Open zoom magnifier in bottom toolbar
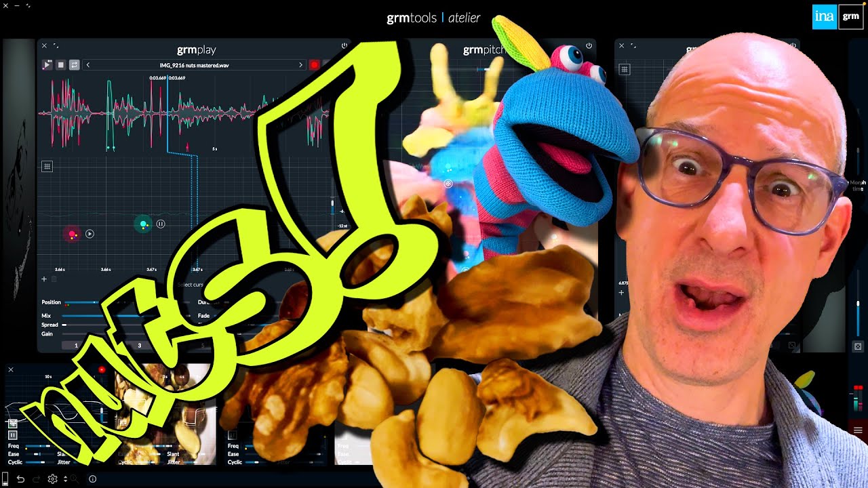 click(x=75, y=479)
